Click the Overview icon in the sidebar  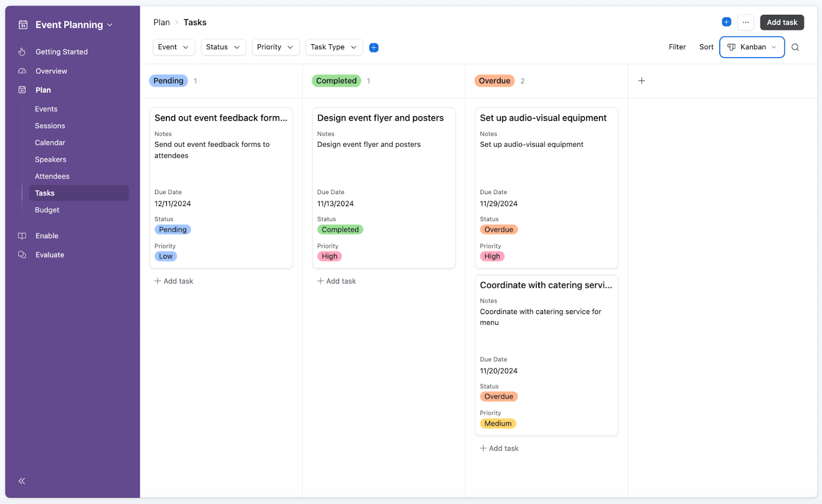(x=22, y=71)
